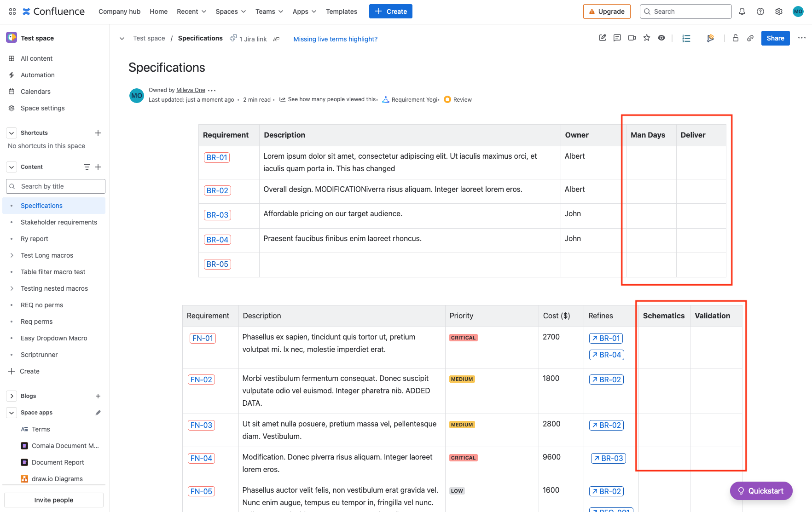This screenshot has width=812, height=512.
Task: Click the Search by title field
Action: click(56, 186)
